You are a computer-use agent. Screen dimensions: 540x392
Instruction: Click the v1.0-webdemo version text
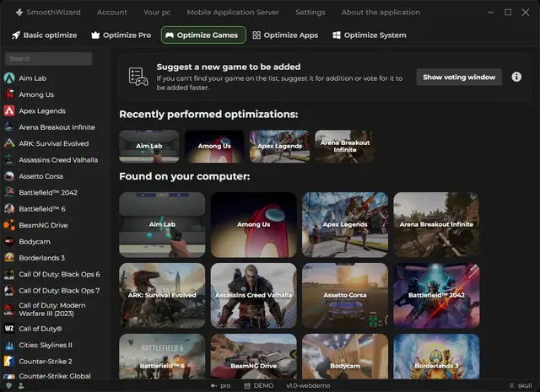(x=308, y=386)
